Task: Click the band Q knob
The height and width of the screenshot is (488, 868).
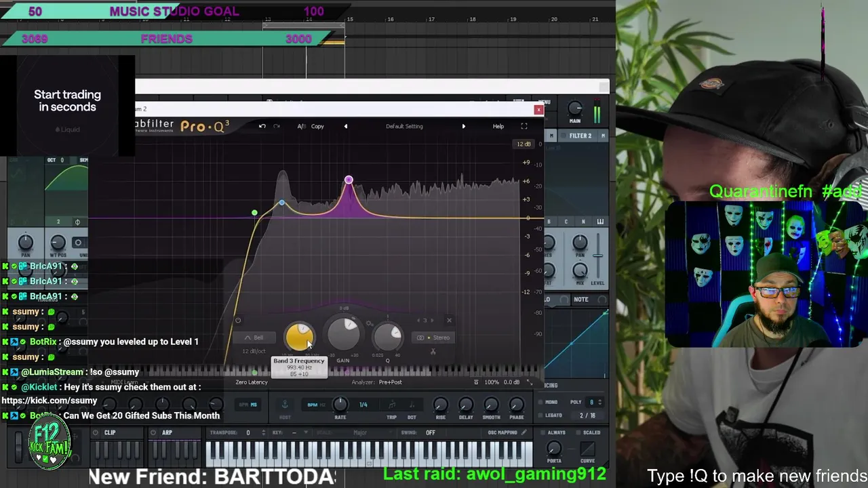Action: pyautogui.click(x=387, y=336)
